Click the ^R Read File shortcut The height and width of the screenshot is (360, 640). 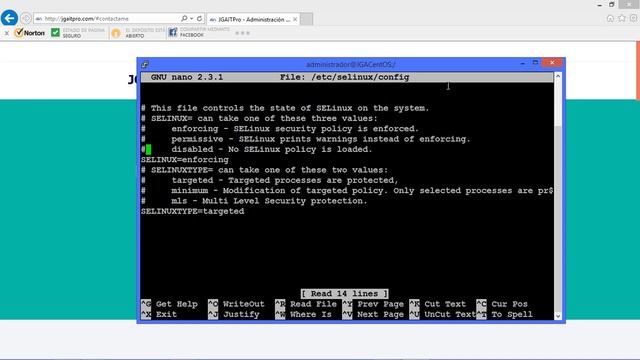306,304
